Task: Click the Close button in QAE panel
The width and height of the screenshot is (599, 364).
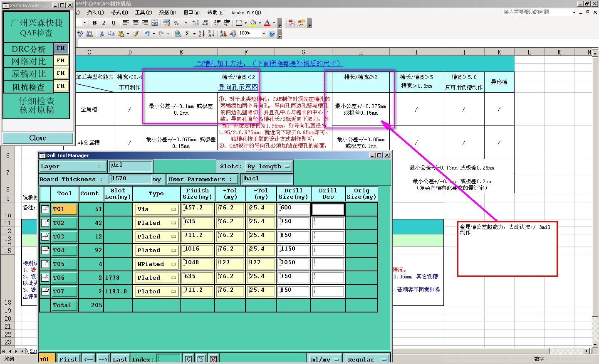Action: (38, 138)
